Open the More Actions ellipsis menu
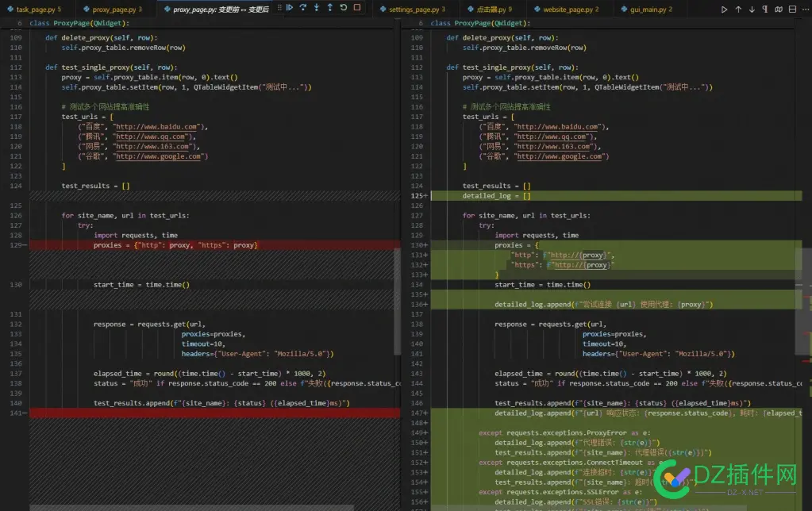 (806, 10)
